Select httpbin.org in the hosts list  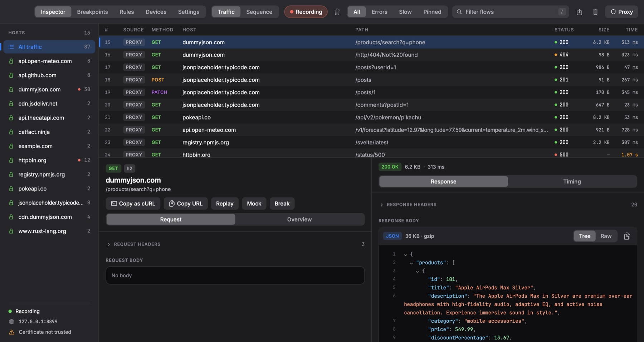49,160
